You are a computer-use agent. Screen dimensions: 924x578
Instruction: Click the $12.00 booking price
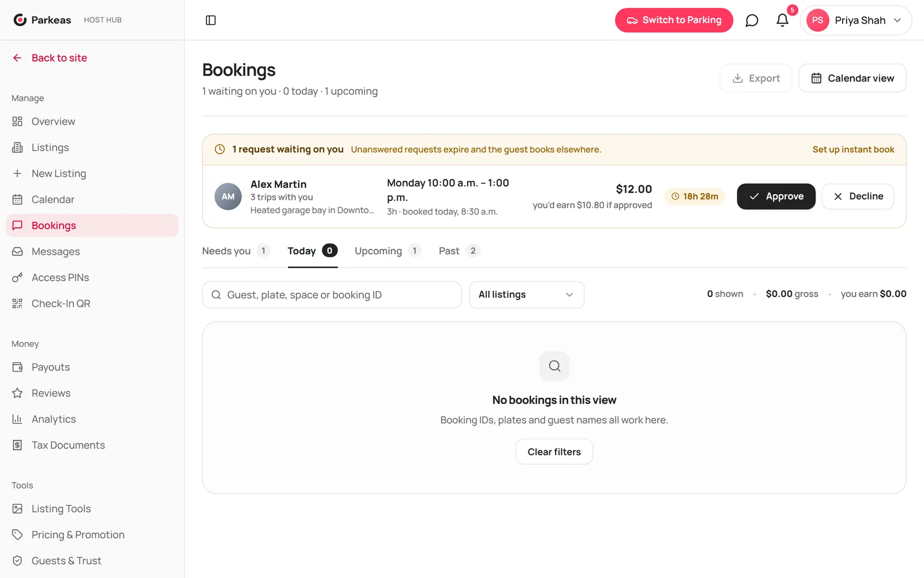coord(634,189)
